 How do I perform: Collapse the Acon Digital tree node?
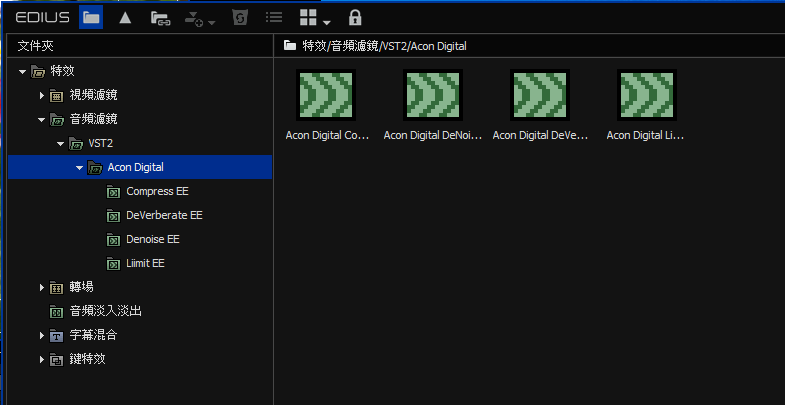(79, 168)
